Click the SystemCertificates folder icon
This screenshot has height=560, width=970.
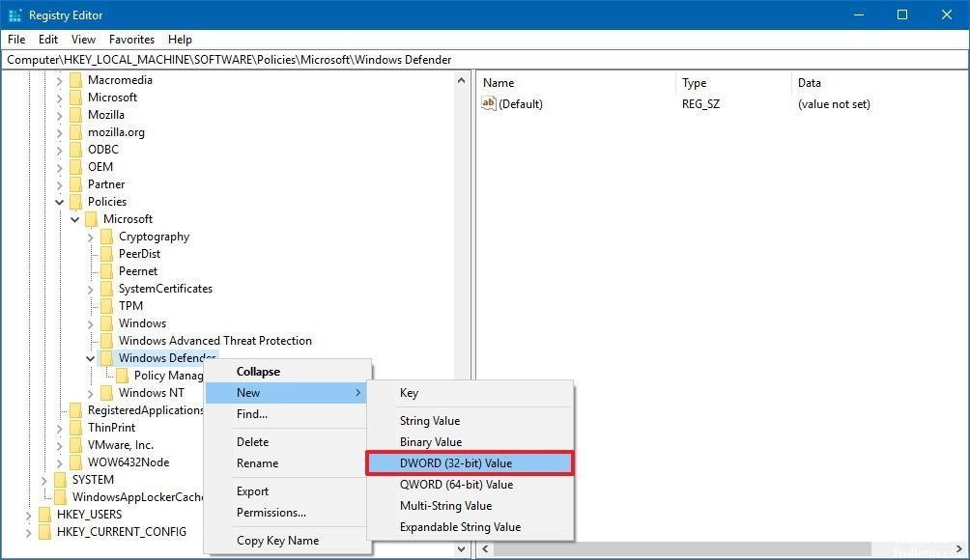(106, 289)
